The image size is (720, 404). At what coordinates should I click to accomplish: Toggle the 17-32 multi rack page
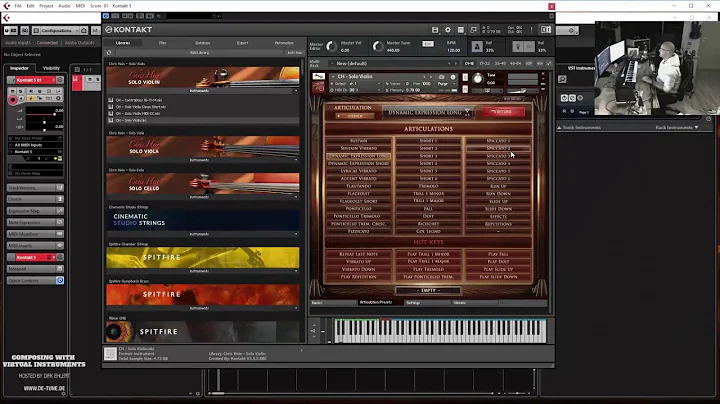[484, 63]
